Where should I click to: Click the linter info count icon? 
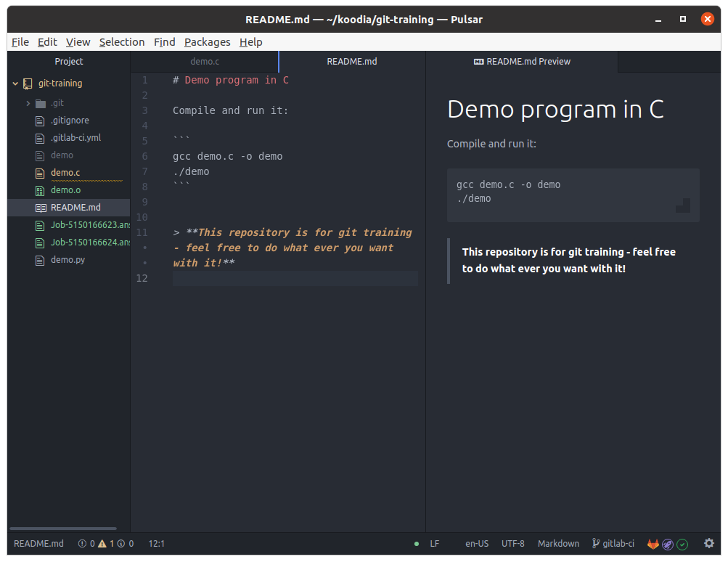(x=121, y=543)
